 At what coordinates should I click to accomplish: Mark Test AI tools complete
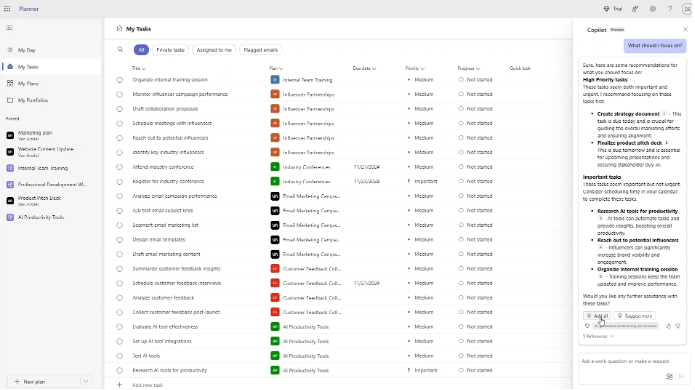[x=120, y=356]
